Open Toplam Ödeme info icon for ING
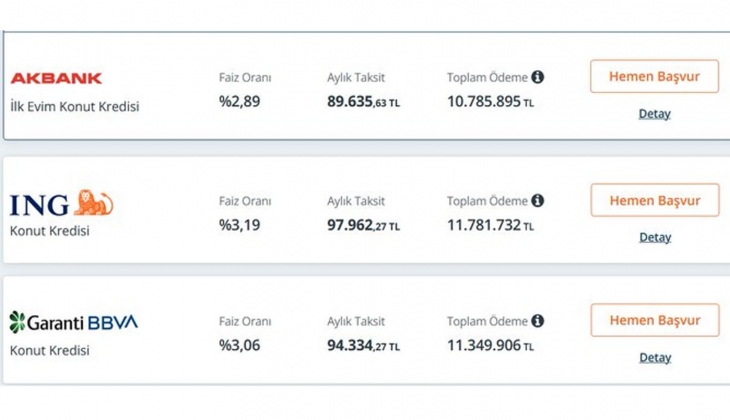 [538, 201]
